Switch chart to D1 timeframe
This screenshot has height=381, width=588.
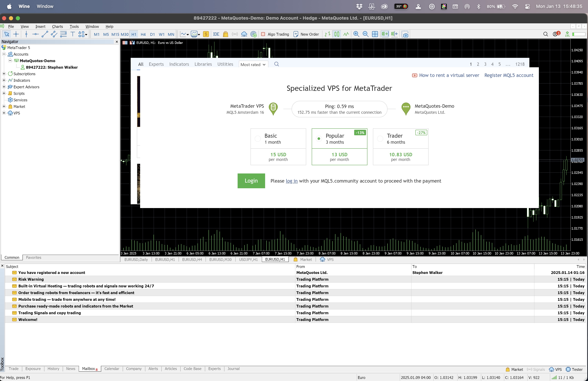pyautogui.click(x=153, y=34)
